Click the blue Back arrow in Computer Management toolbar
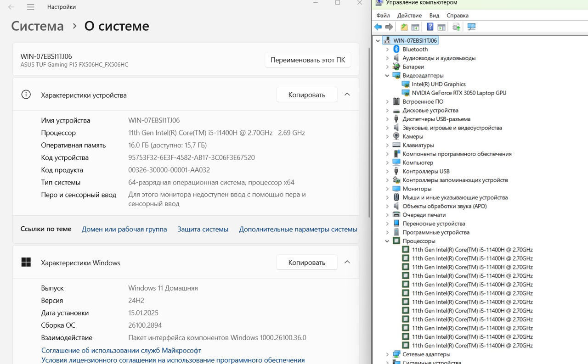 (378, 27)
